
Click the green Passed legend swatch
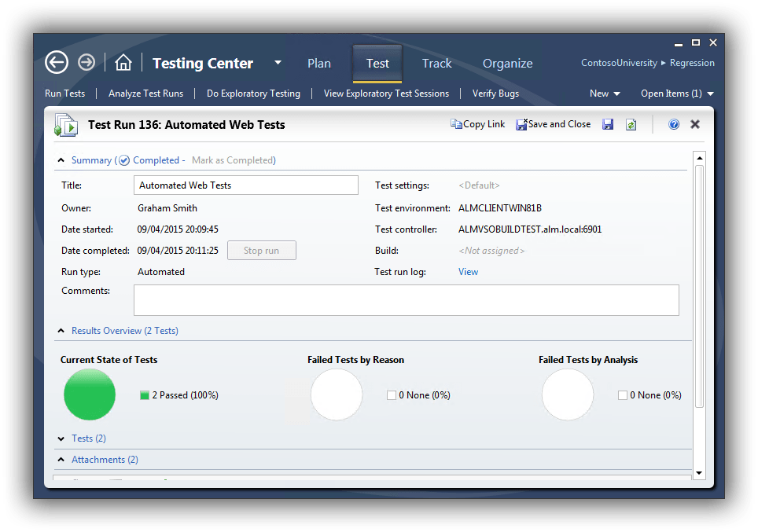click(x=144, y=395)
